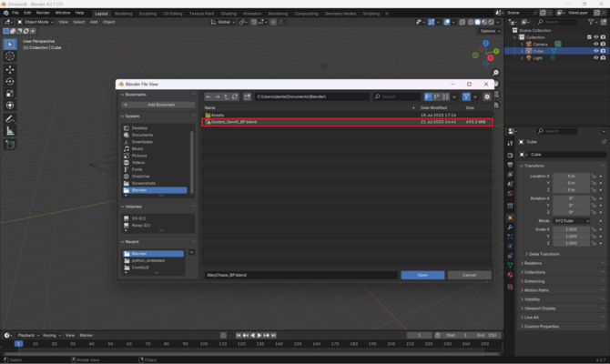Click the timeline horizontal scrollbar

point(251,354)
